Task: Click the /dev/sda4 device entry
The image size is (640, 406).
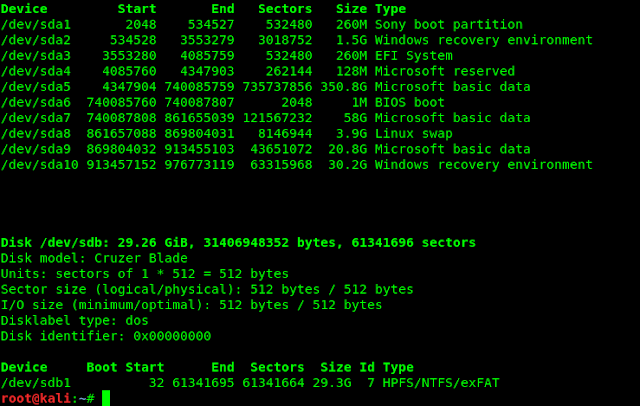Action: pos(36,71)
